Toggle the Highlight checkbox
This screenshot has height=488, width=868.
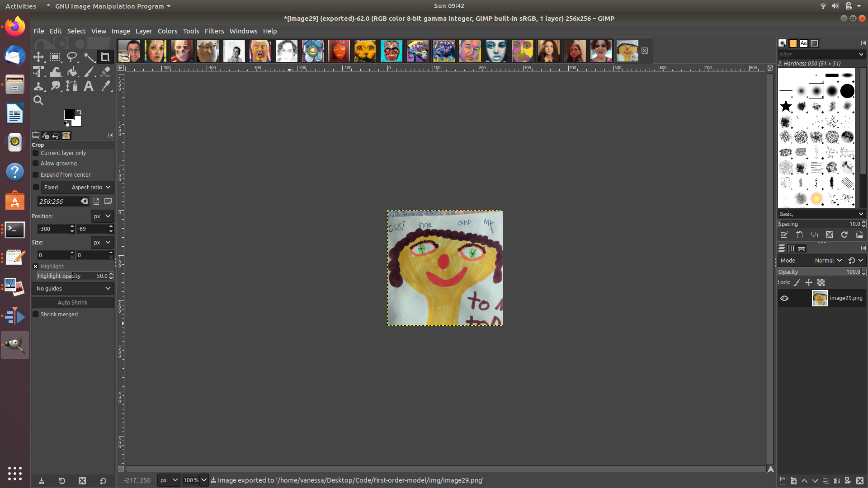point(36,267)
